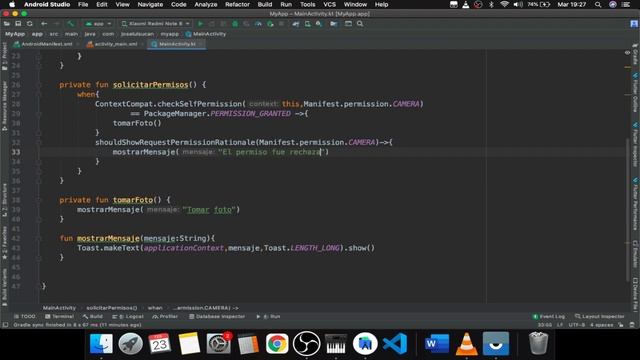This screenshot has height=360, width=640.
Task: Debug the app with the bug icon
Action: tap(235, 24)
